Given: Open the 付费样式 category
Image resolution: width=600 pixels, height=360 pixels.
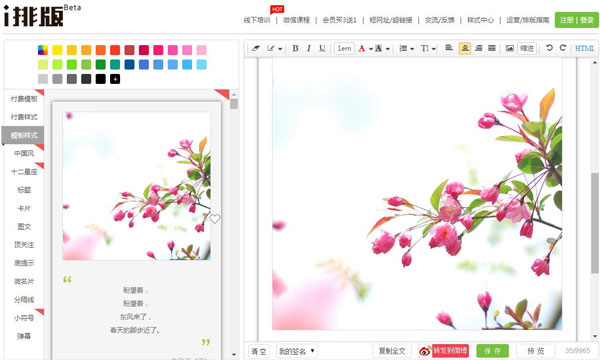Looking at the screenshot, I should [x=24, y=117].
